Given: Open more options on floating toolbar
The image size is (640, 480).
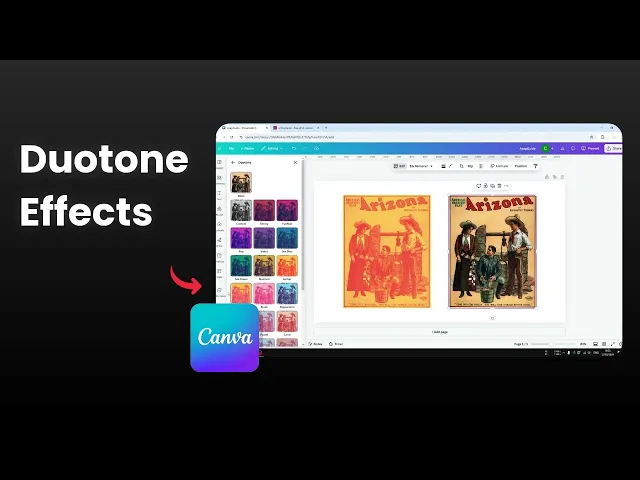Looking at the screenshot, I should pyautogui.click(x=506, y=186).
